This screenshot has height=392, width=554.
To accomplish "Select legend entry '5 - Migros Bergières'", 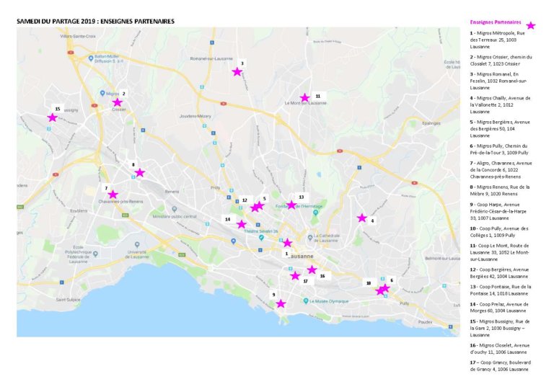I will pos(500,129).
